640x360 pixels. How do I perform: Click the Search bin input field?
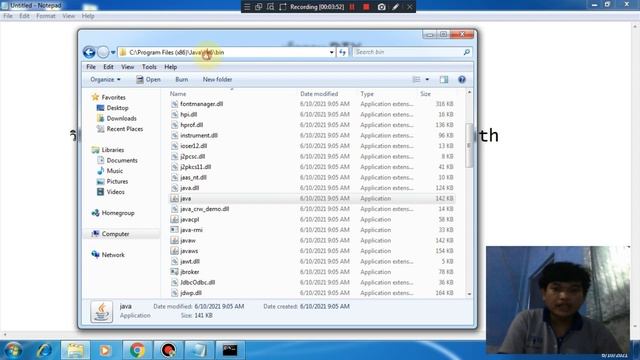click(408, 52)
